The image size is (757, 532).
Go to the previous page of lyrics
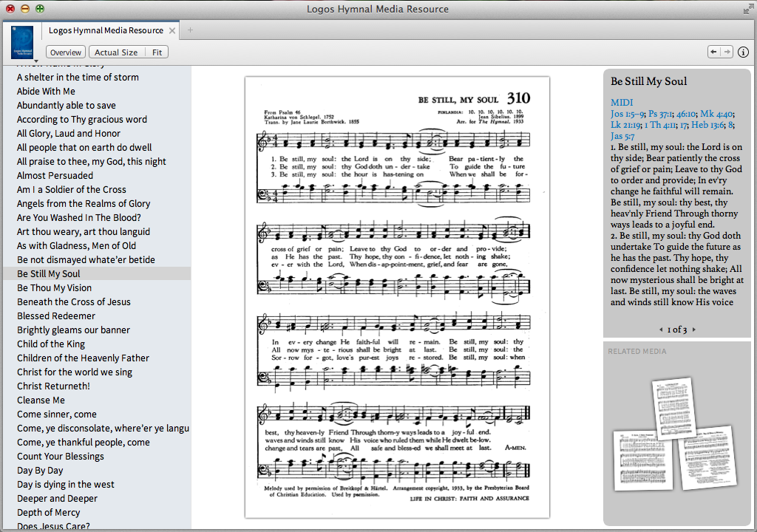point(661,330)
